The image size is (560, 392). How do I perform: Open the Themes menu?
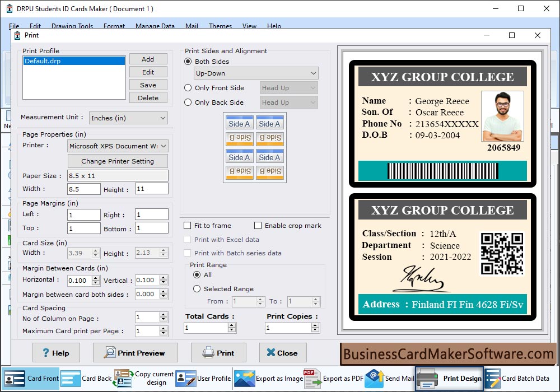pos(220,26)
